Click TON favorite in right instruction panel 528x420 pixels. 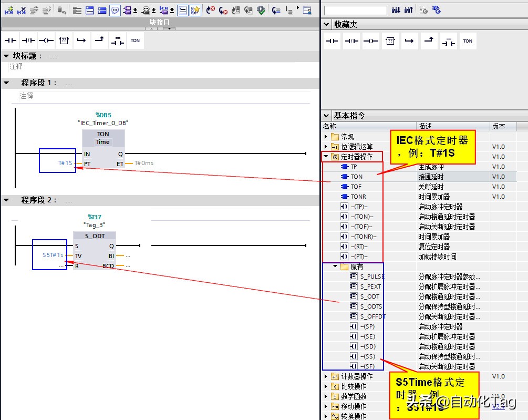click(468, 41)
